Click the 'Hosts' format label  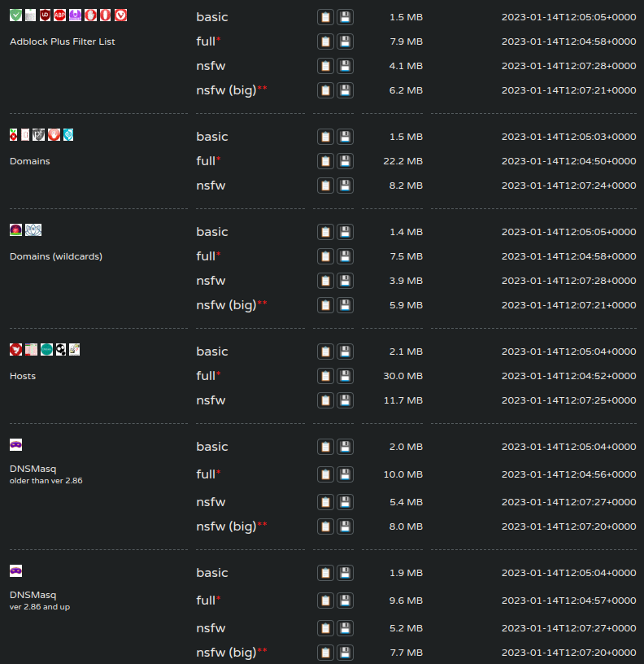pyautogui.click(x=23, y=376)
